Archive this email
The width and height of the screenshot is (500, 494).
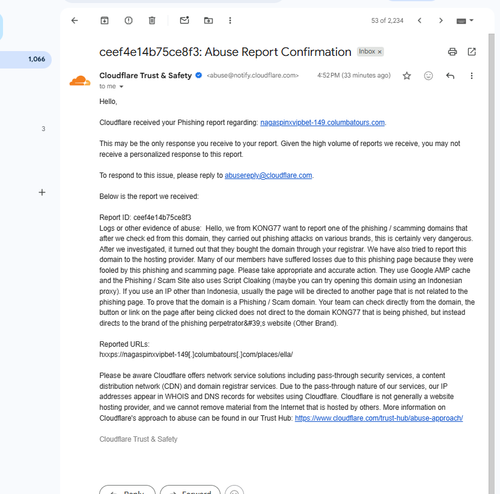(105, 21)
